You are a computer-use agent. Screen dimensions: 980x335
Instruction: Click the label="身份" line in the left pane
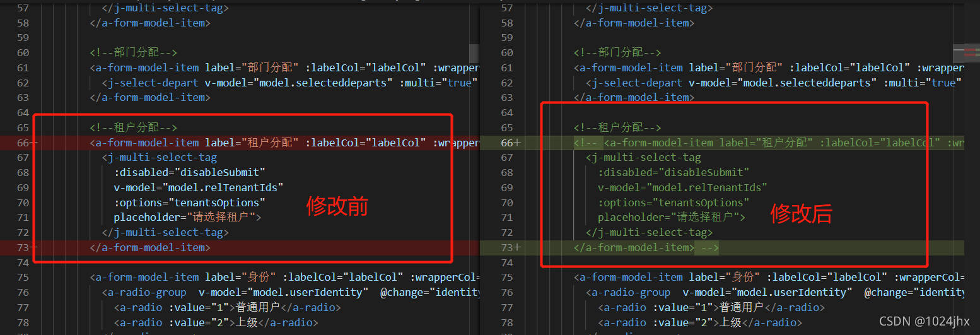(x=284, y=277)
